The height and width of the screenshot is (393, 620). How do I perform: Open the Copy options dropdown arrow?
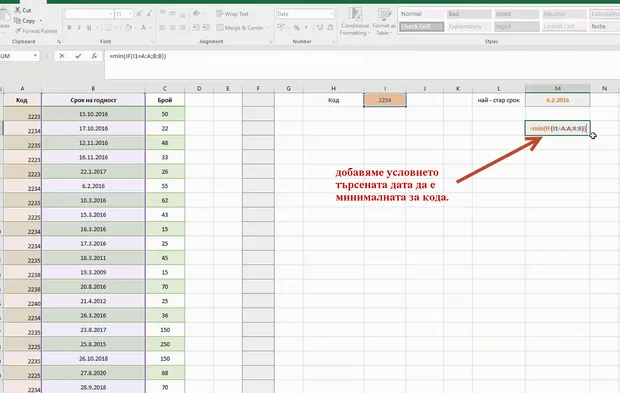point(41,21)
